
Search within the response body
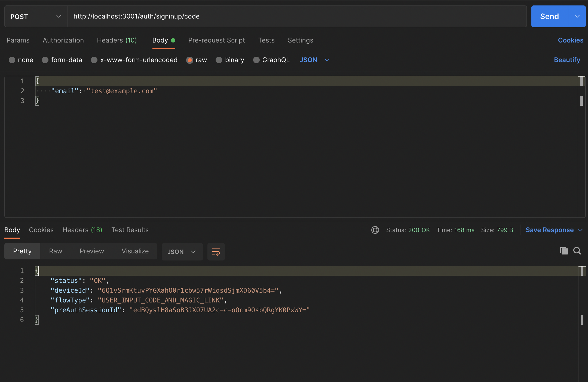click(x=577, y=251)
